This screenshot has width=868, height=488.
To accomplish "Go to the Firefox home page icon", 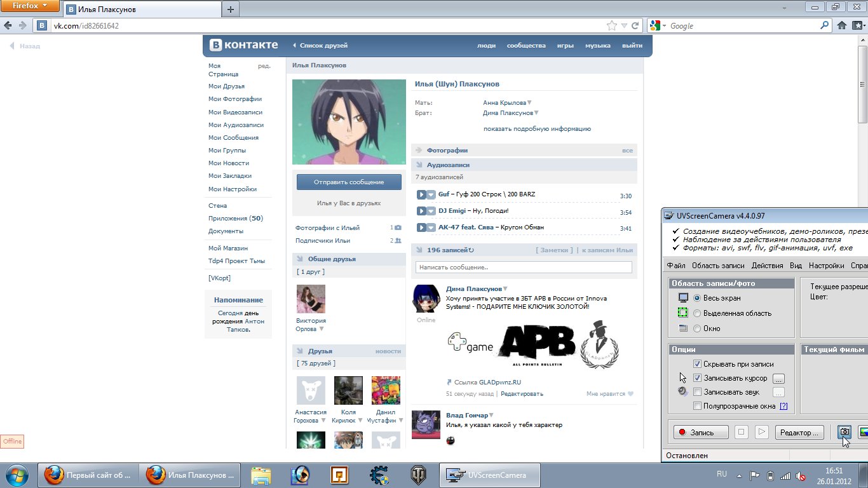I will pyautogui.click(x=842, y=26).
